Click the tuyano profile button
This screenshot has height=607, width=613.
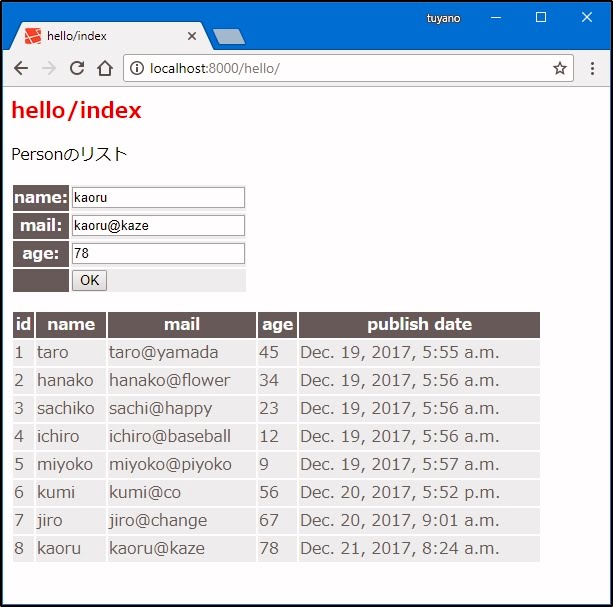[x=443, y=18]
